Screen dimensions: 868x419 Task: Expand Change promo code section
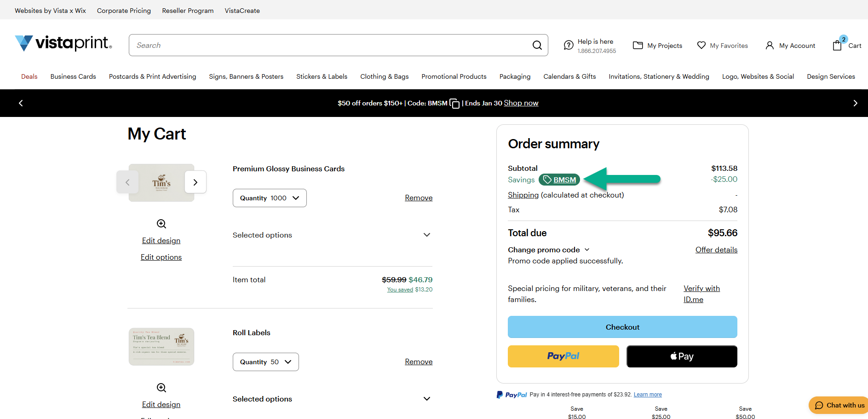(x=549, y=250)
